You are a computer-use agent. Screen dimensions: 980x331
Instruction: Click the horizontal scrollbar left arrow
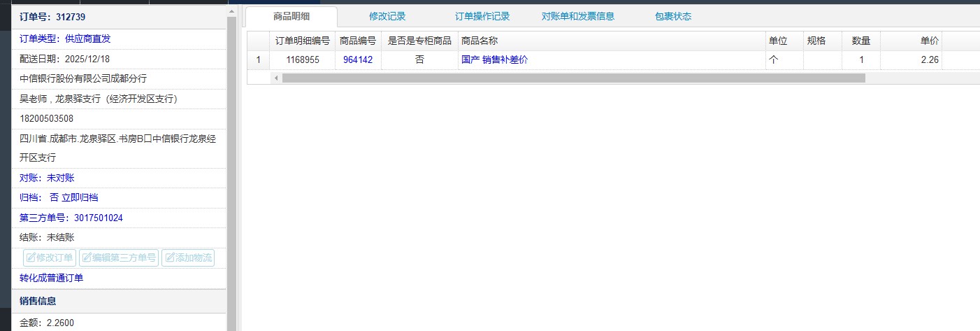275,78
